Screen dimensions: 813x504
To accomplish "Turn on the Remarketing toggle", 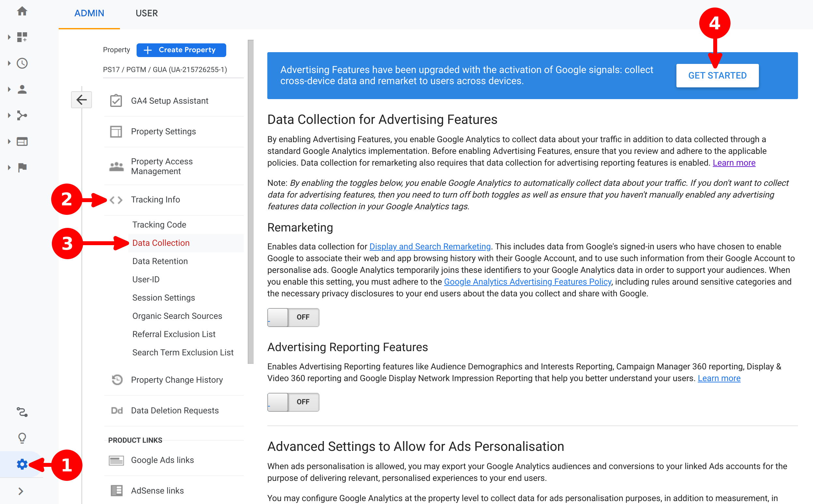I will pyautogui.click(x=293, y=317).
